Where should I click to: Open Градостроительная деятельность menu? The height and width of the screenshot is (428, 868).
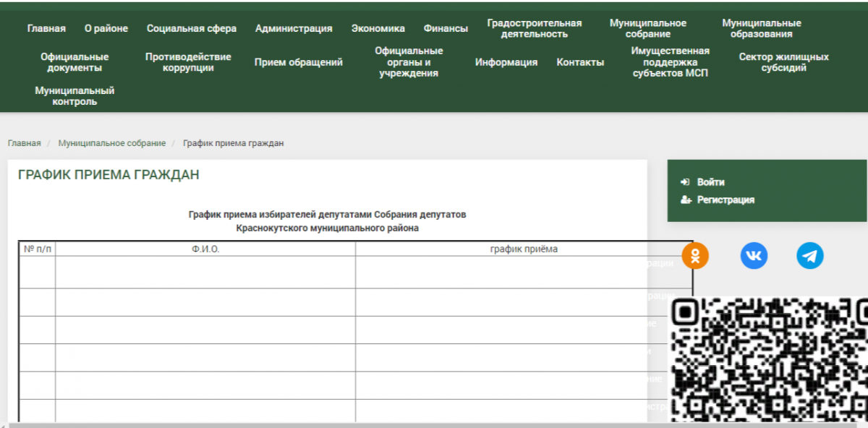[x=534, y=29]
